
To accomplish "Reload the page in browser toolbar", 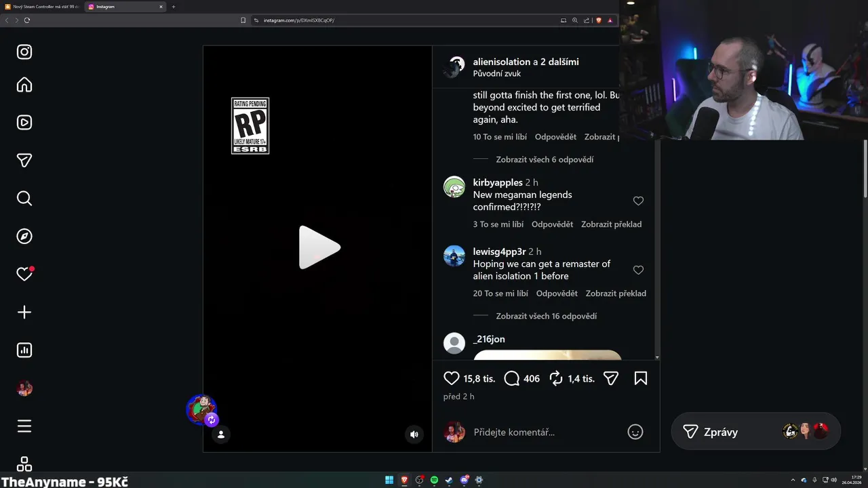I will (27, 20).
